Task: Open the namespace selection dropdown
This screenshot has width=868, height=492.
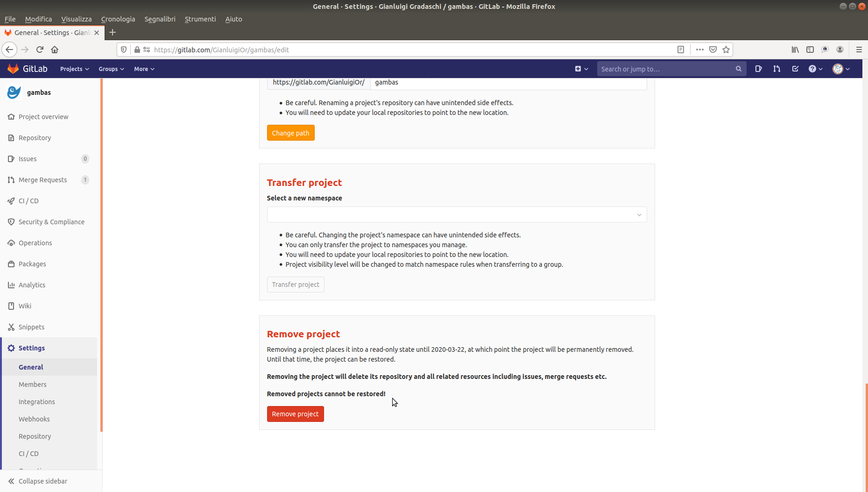Action: tap(457, 214)
